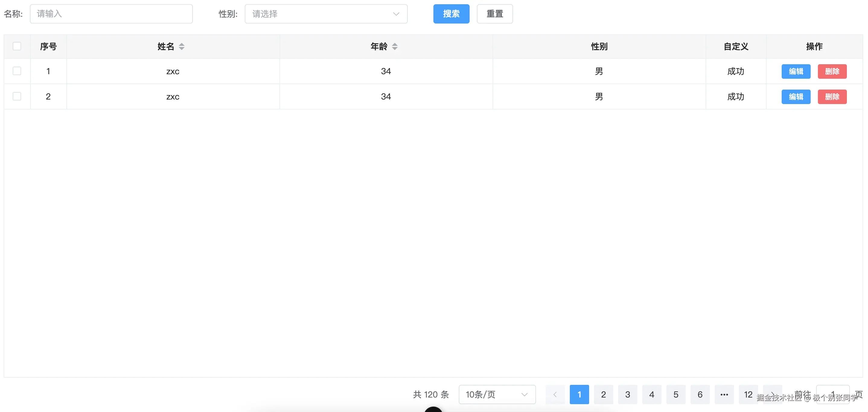Click the chevron arrow in 性别 select
The width and height of the screenshot is (868, 412).
396,14
